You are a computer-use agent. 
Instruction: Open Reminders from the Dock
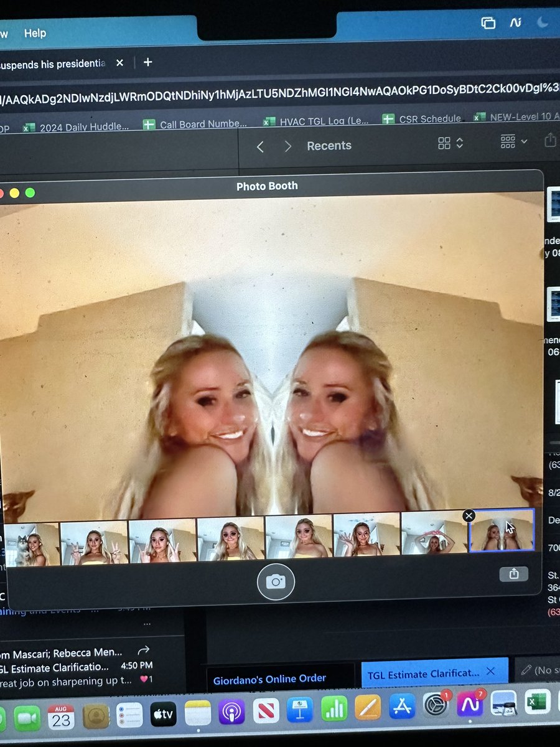click(129, 715)
